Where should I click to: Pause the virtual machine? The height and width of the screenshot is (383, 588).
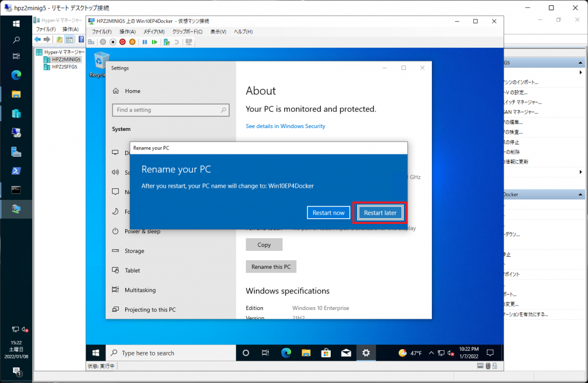pyautogui.click(x=145, y=42)
